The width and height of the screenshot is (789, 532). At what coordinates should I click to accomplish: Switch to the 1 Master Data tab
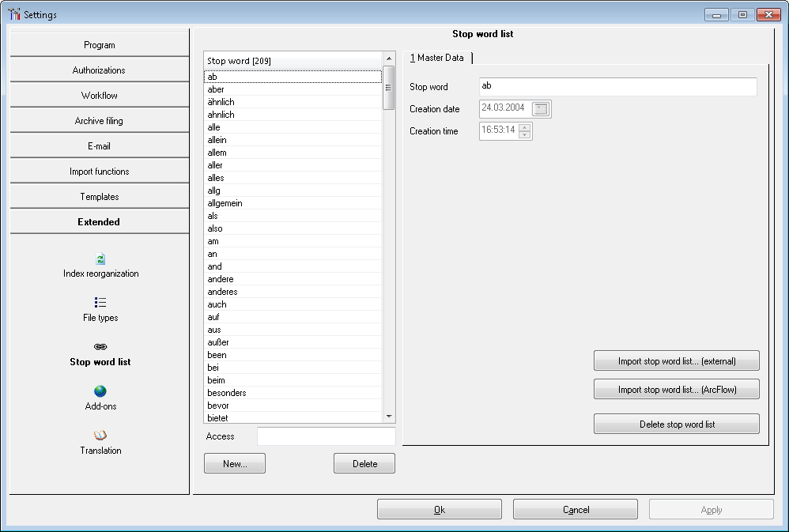[x=436, y=58]
